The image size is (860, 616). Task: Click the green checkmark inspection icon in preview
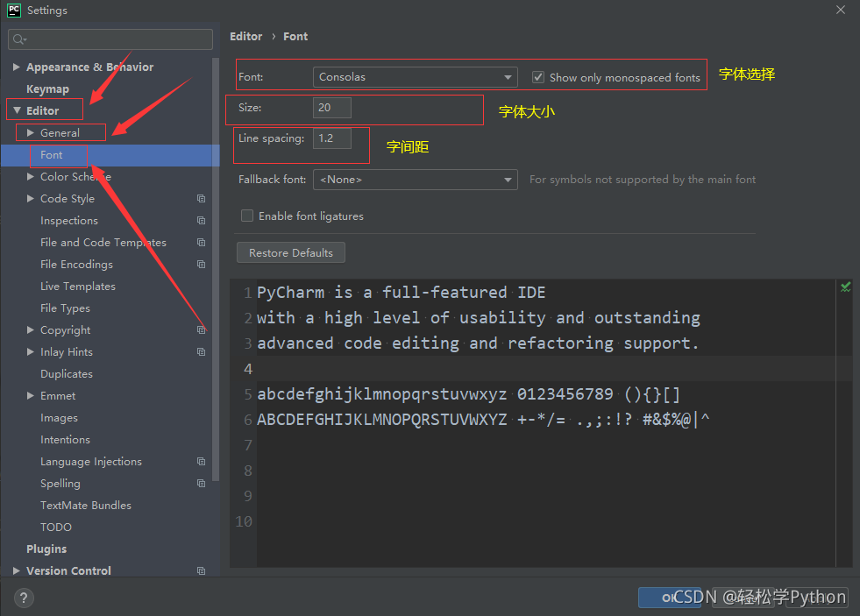click(846, 287)
